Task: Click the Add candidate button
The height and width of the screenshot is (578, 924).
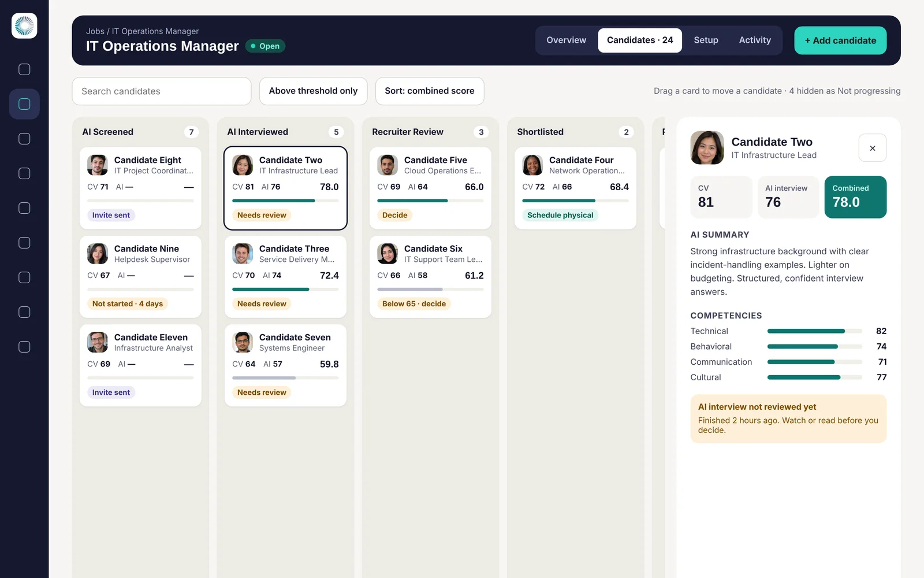Action: pos(840,40)
